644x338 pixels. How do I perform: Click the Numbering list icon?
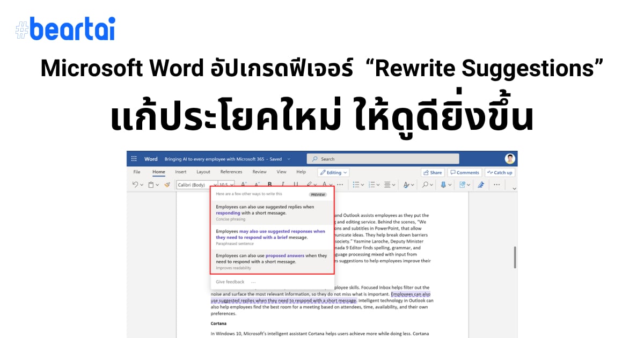pyautogui.click(x=371, y=185)
